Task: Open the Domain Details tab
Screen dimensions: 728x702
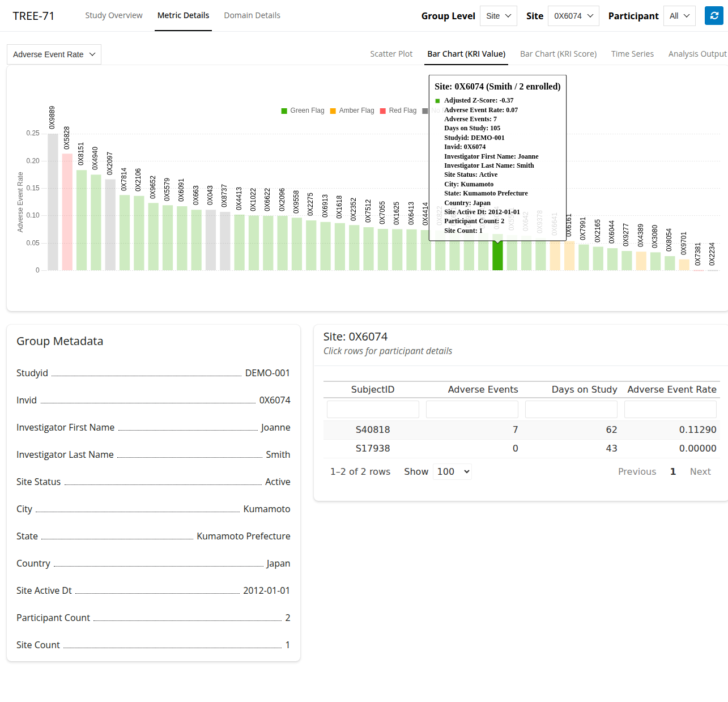Action: [252, 15]
